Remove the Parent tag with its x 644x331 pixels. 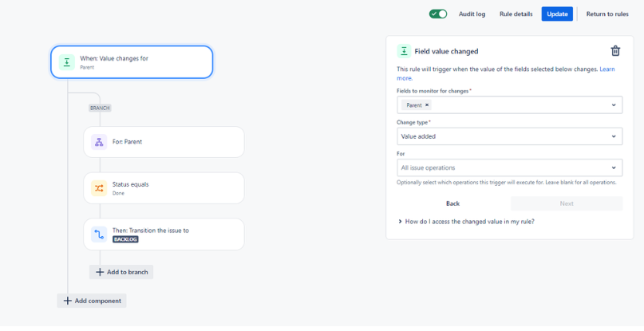point(427,105)
